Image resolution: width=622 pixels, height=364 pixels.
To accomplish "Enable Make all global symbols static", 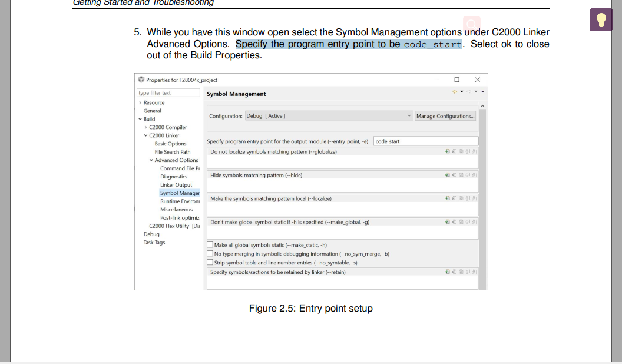I will click(x=210, y=244).
